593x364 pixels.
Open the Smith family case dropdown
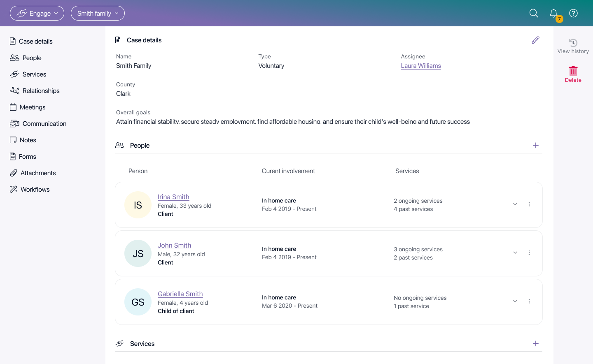98,13
